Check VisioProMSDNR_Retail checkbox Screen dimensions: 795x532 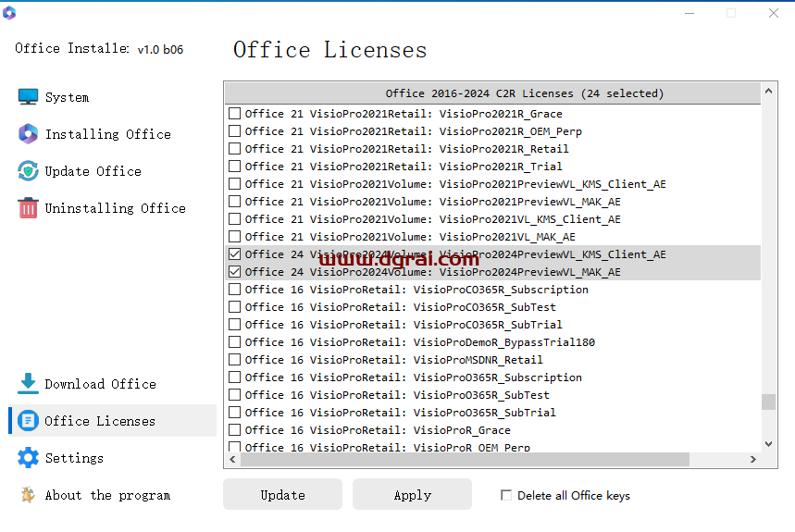pyautogui.click(x=234, y=359)
